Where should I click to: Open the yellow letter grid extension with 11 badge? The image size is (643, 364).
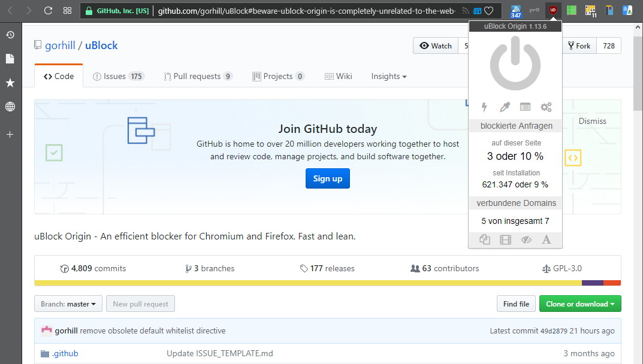[590, 11]
